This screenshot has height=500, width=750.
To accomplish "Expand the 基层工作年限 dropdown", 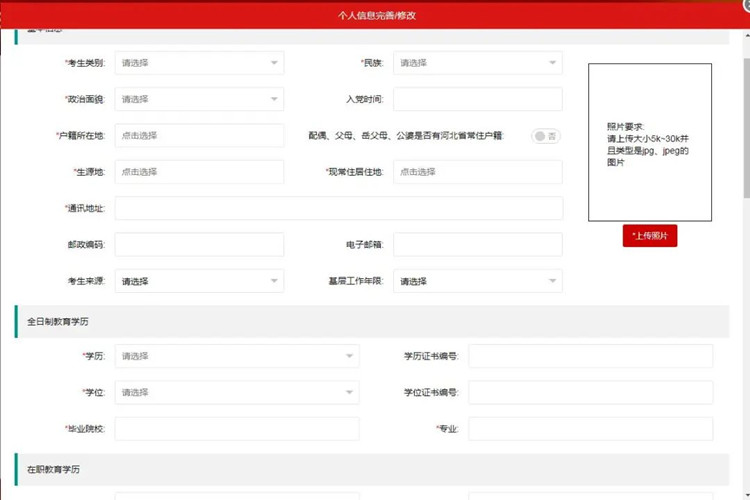I will point(477,281).
